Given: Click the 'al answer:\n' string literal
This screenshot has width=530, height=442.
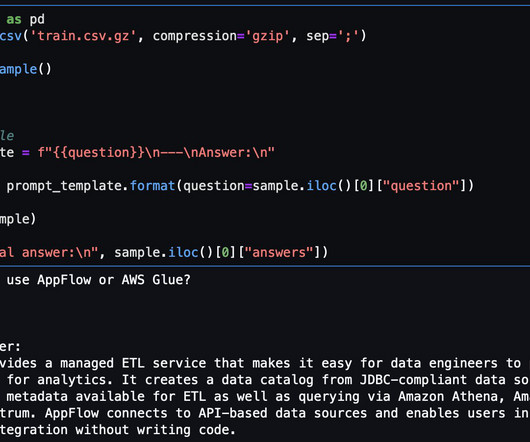Looking at the screenshot, I should [x=49, y=252].
